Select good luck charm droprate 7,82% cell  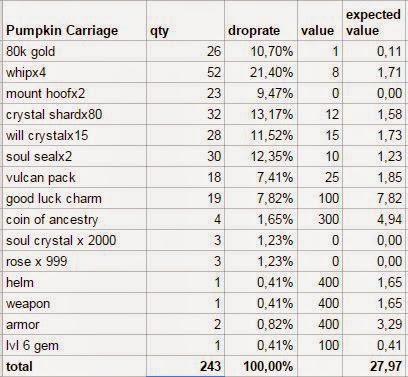click(261, 198)
